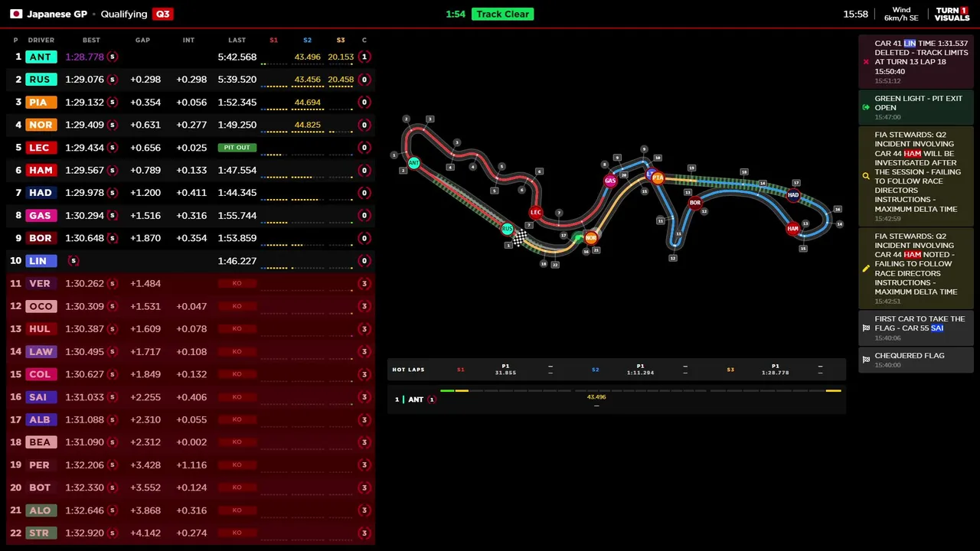Viewport: 980px width, 551px height.
Task: Click the BEST column header
Action: (x=91, y=40)
